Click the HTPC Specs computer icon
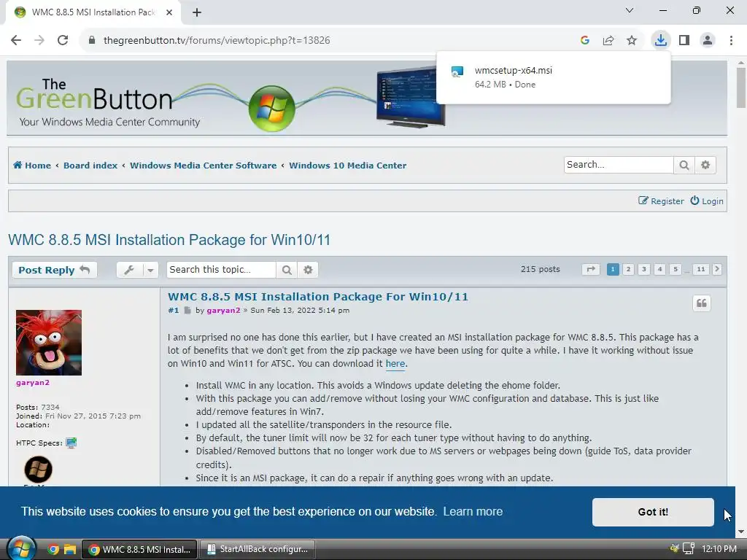The width and height of the screenshot is (747, 560). point(71,443)
